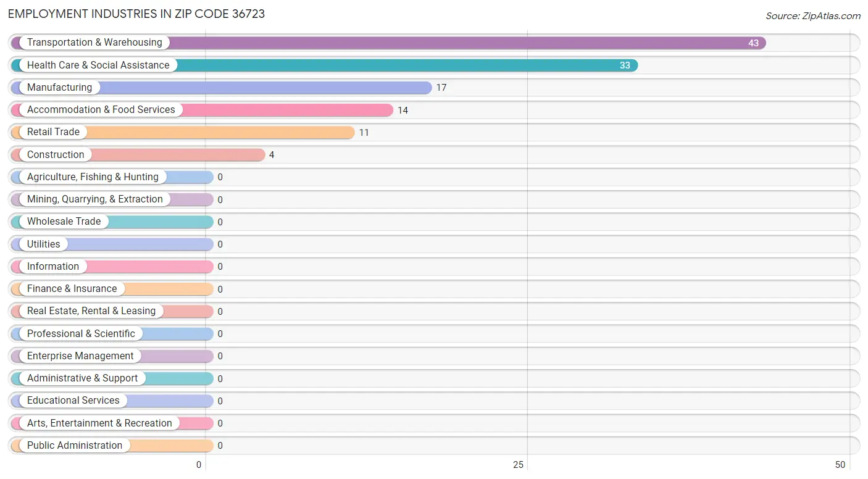Click the Transportation & Warehousing label
Screen dimensions: 868x479
tap(94, 43)
